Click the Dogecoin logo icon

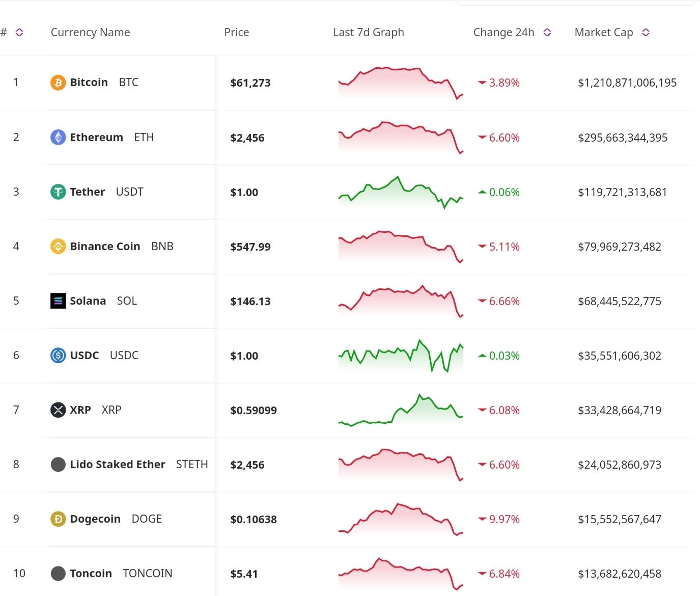coord(58,519)
